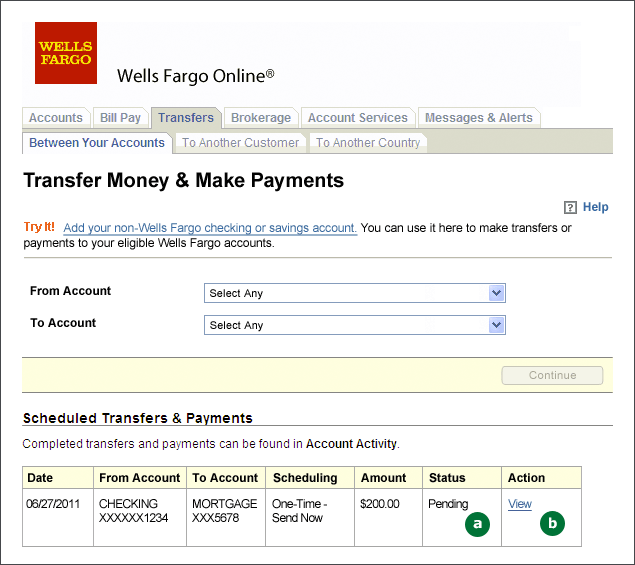Click the Scheduling column header
The width and height of the screenshot is (635, 565).
pos(310,478)
